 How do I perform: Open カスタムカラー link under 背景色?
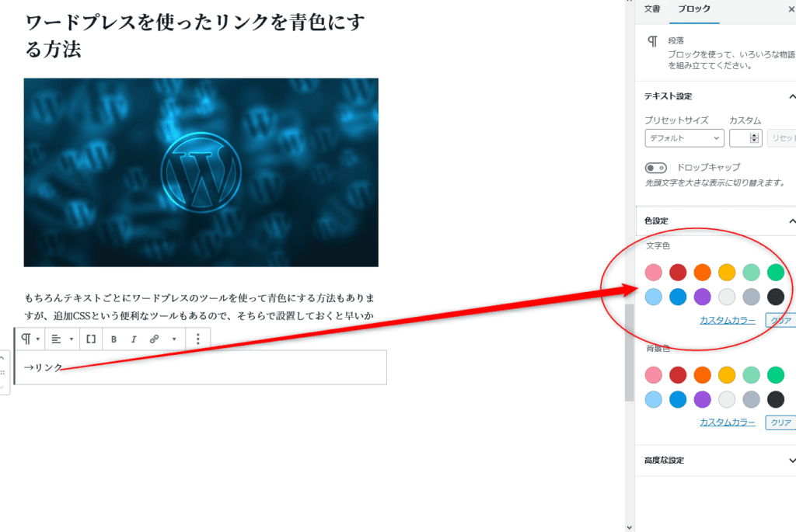728,422
